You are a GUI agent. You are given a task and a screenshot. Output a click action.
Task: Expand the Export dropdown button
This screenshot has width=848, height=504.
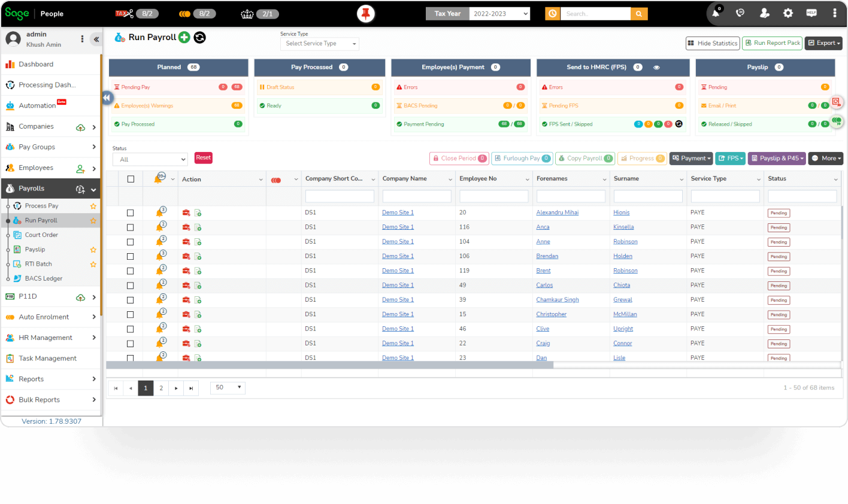click(x=823, y=42)
